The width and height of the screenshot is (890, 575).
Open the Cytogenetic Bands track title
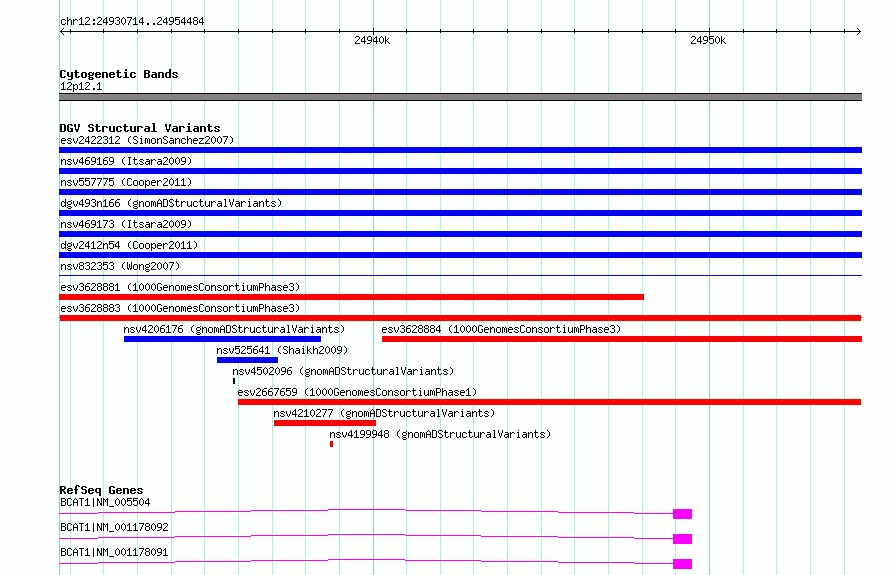coord(119,74)
